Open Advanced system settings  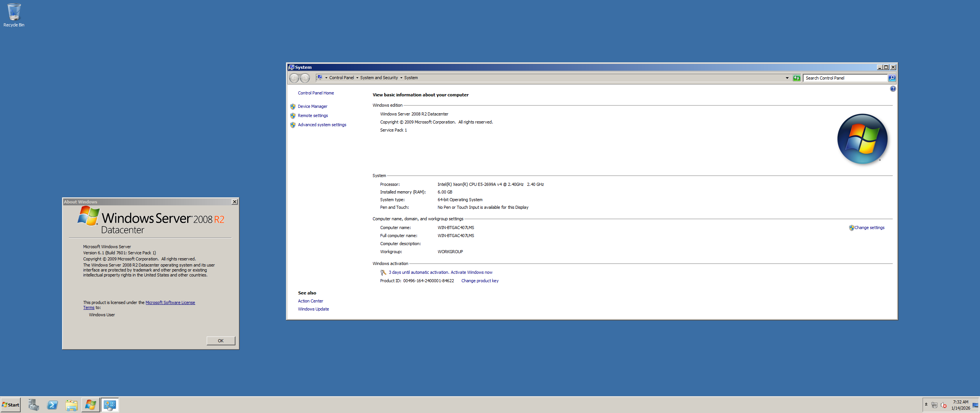[322, 125]
